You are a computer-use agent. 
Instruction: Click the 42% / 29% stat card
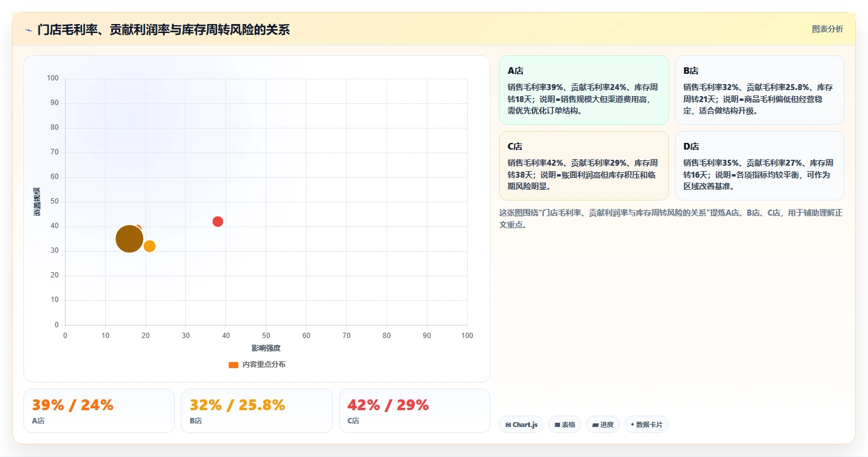tap(415, 411)
